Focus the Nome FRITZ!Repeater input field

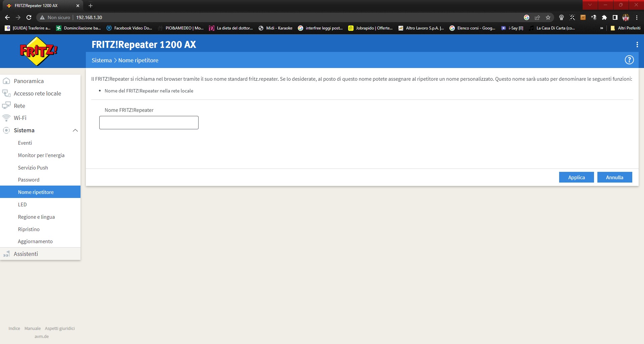pyautogui.click(x=149, y=123)
